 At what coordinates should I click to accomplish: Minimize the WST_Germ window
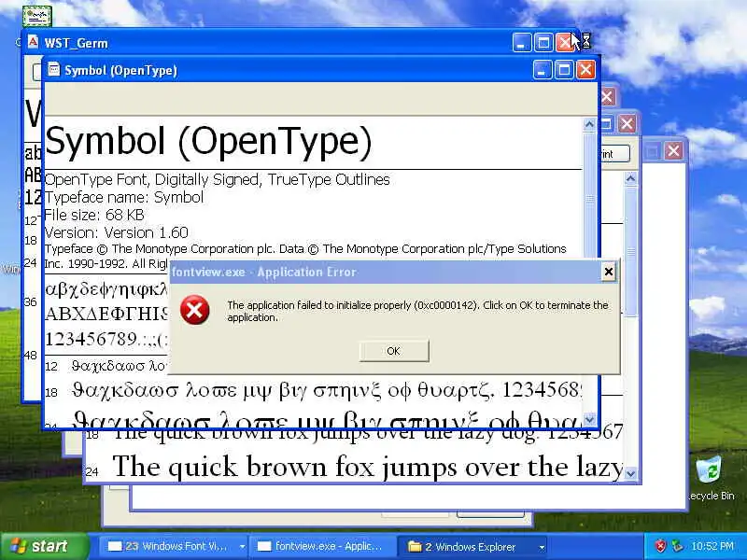coord(521,43)
